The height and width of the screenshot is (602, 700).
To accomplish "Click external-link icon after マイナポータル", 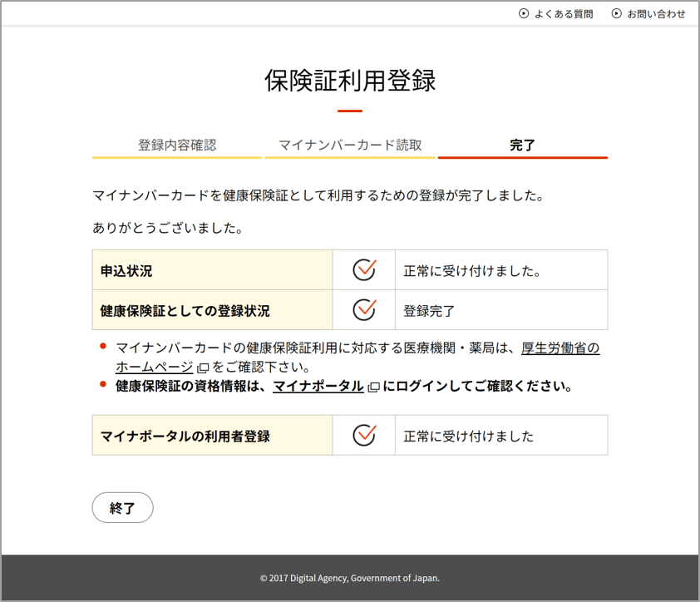I will click(373, 387).
